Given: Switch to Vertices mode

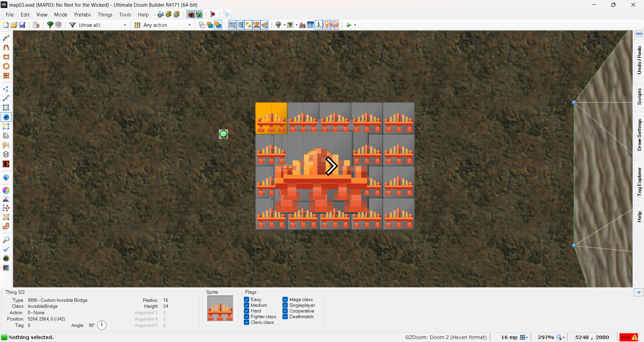Looking at the screenshot, I should click(x=6, y=89).
